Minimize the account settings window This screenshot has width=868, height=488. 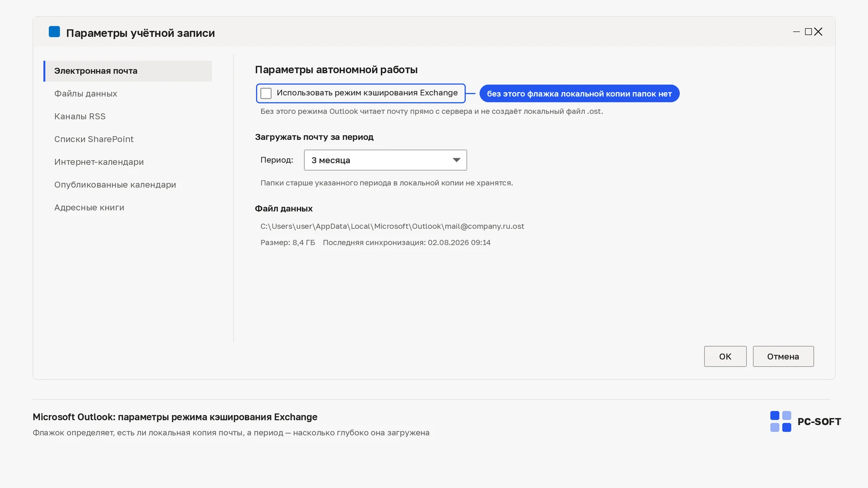coord(796,32)
